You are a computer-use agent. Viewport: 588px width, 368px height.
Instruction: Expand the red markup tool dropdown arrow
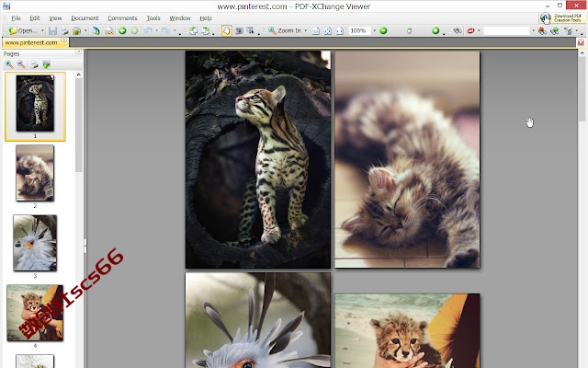click(x=479, y=30)
